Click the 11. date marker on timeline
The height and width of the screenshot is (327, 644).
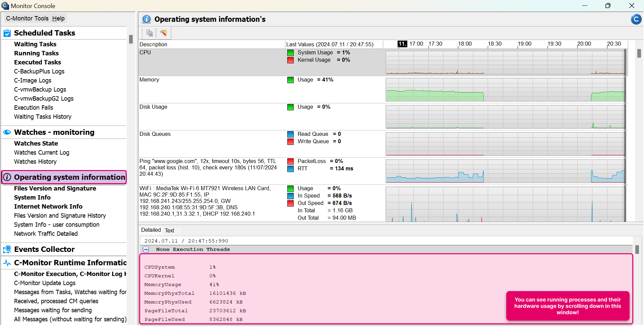[402, 44]
